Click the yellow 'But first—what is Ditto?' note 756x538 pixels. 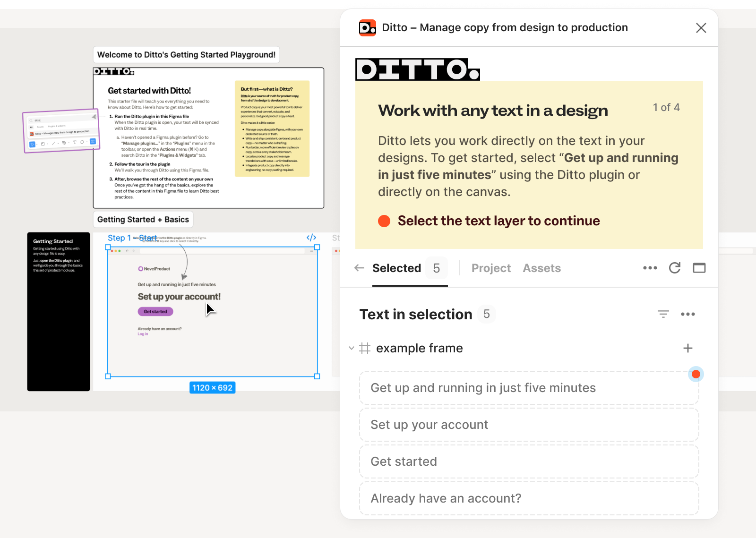pos(272,128)
